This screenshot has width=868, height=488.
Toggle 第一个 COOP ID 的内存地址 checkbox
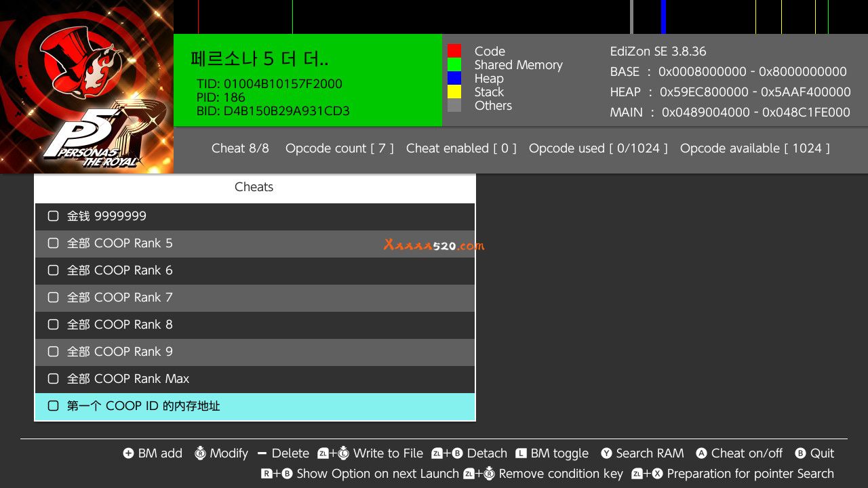point(53,406)
